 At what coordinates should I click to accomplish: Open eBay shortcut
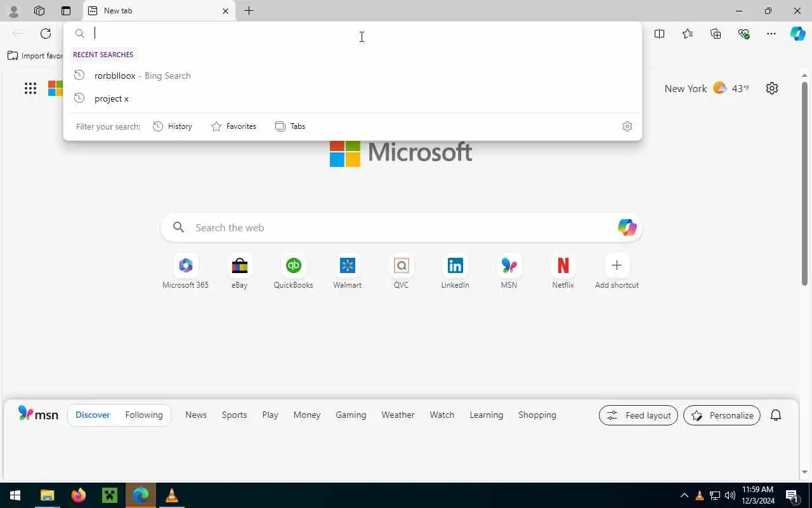pos(239,272)
